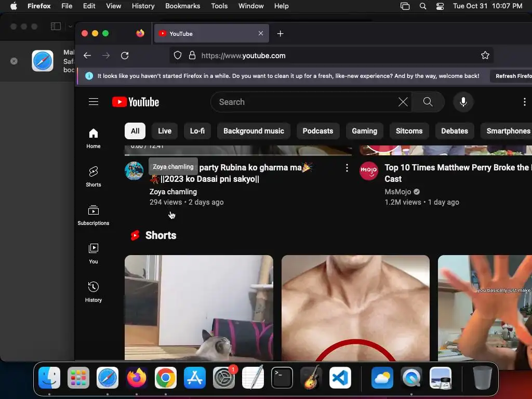The width and height of the screenshot is (532, 399).
Task: Select the Live filter chip
Action: tap(165, 131)
